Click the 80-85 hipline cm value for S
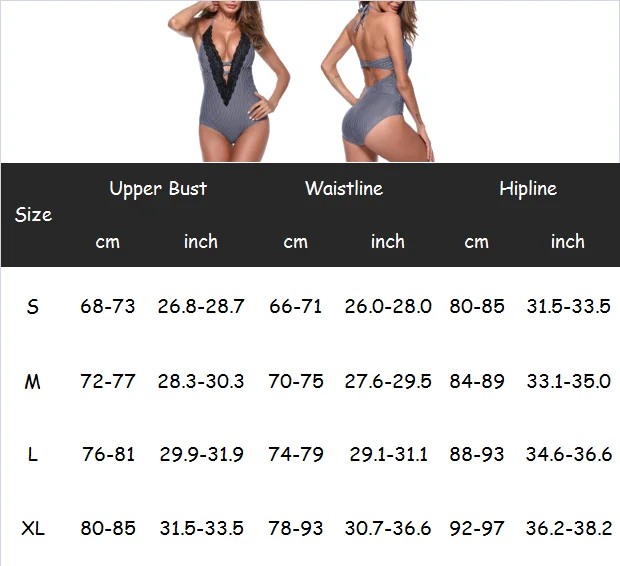Screen dimensions: 620x566 pos(477,307)
